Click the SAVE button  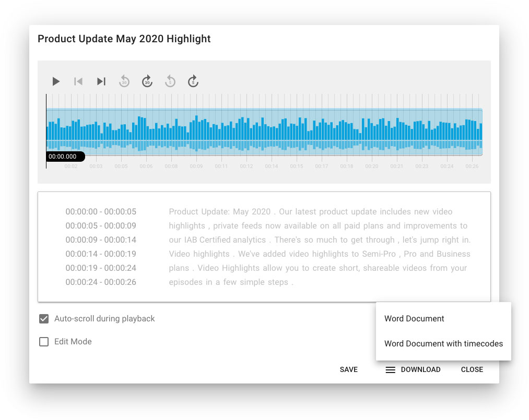tap(348, 369)
